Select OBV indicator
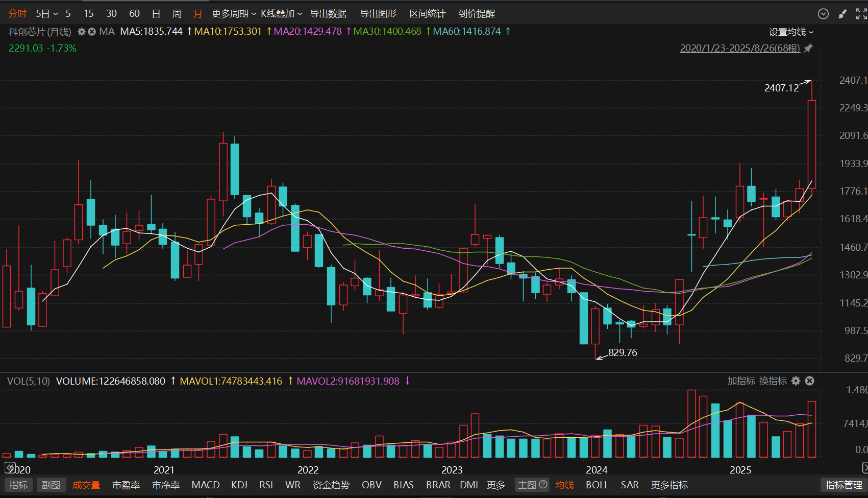The image size is (868, 498). pyautogui.click(x=371, y=485)
